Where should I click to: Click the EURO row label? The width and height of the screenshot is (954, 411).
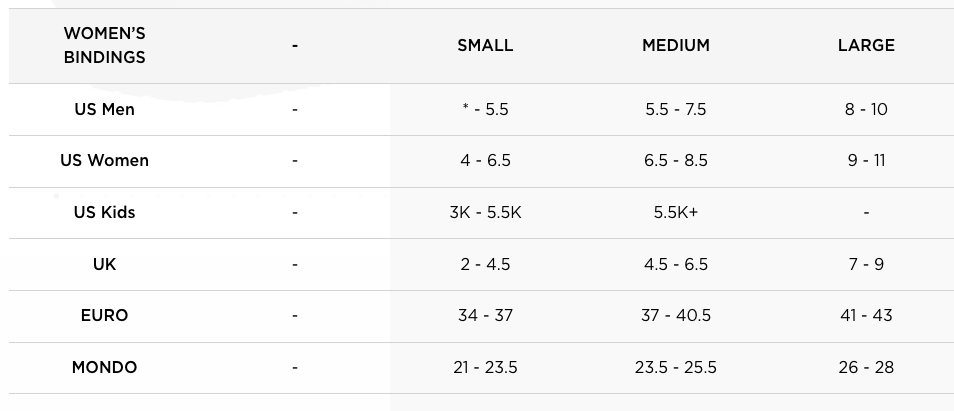click(105, 316)
